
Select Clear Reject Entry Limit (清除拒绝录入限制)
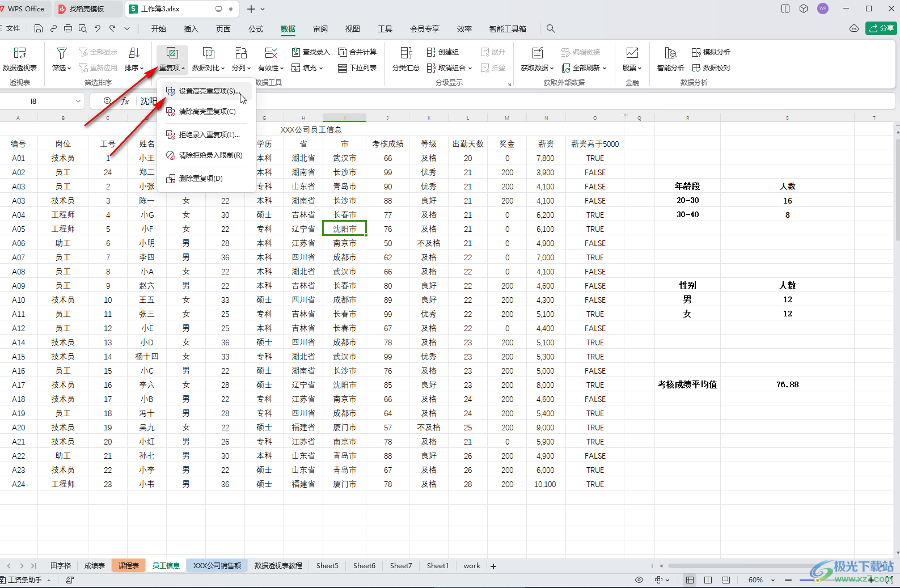(x=206, y=155)
